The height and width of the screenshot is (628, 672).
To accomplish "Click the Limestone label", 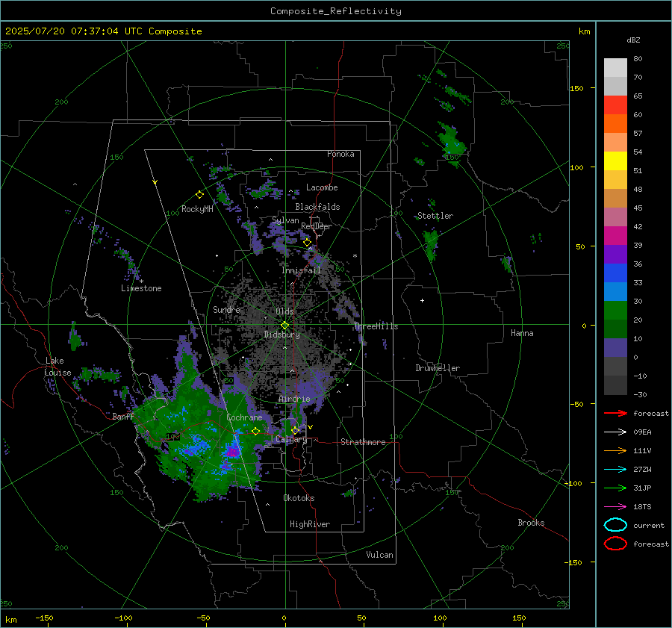I will click(x=141, y=288).
